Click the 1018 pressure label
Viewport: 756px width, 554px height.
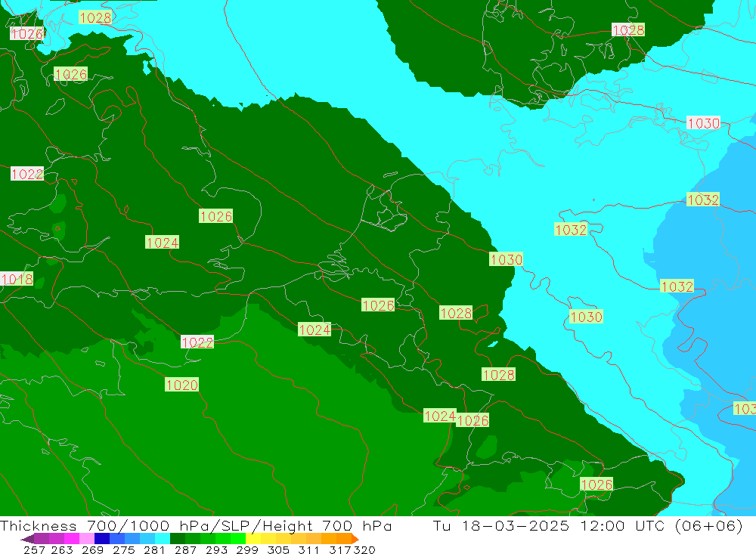pyautogui.click(x=17, y=279)
